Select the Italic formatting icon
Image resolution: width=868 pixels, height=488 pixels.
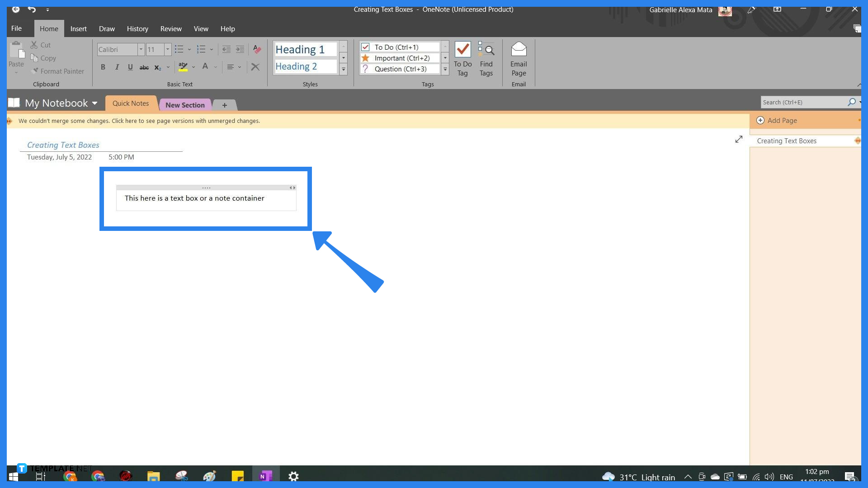pyautogui.click(x=117, y=67)
